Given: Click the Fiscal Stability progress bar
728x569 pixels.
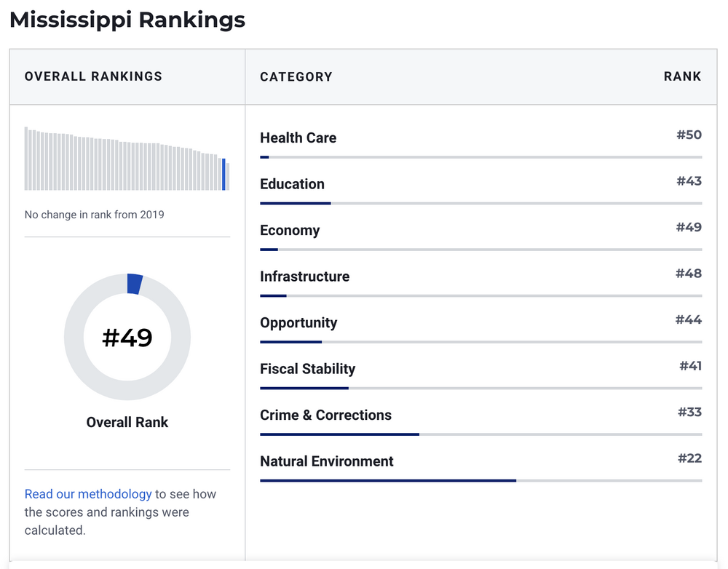Looking at the screenshot, I should [x=480, y=388].
